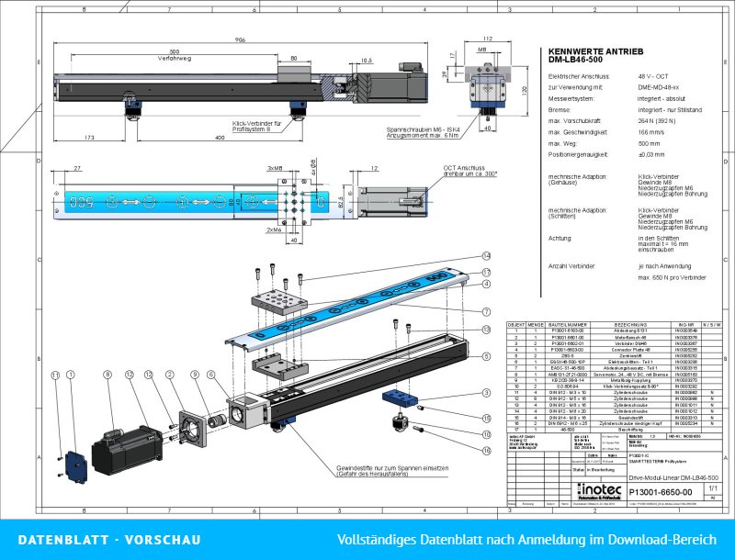735x560 pixels.
Task: Click the 'Messwertsystem:' label
Action: [571, 99]
